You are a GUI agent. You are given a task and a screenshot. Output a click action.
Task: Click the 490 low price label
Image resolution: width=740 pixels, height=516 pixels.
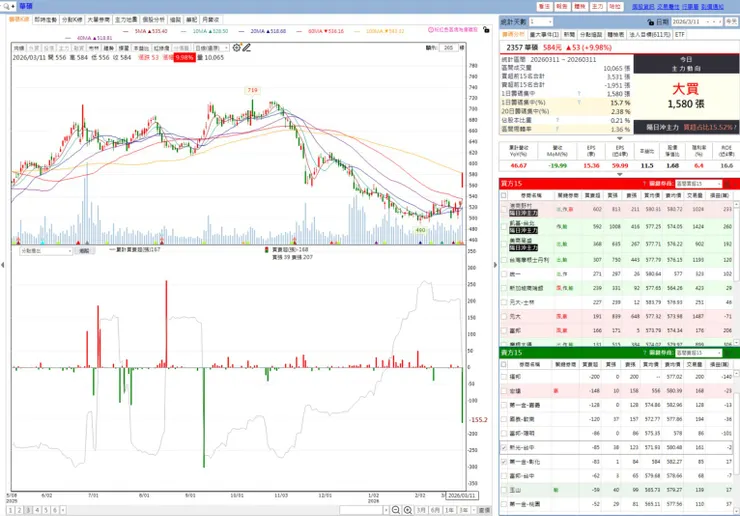click(420, 230)
